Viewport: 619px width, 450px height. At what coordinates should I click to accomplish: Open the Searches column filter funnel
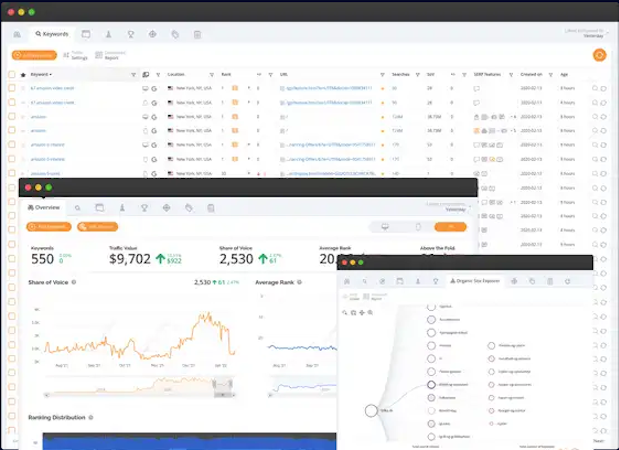pyautogui.click(x=417, y=75)
